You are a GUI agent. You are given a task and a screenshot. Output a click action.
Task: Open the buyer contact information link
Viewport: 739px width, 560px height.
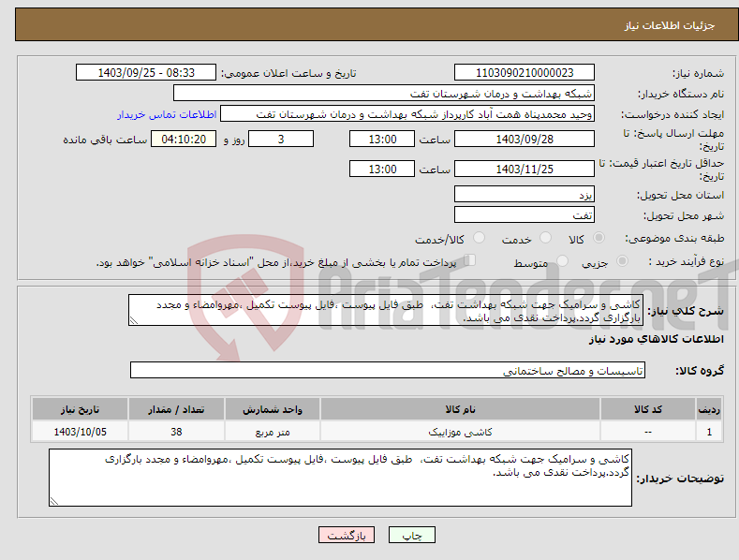[167, 114]
